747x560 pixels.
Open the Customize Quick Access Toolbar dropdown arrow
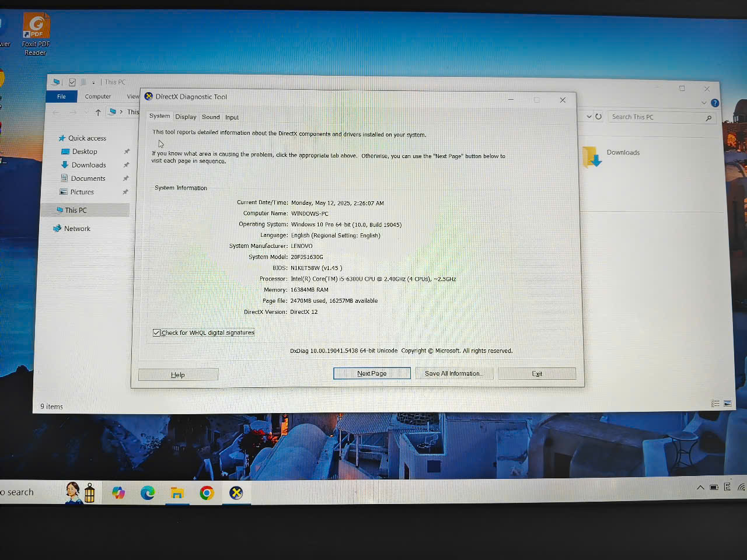[93, 83]
